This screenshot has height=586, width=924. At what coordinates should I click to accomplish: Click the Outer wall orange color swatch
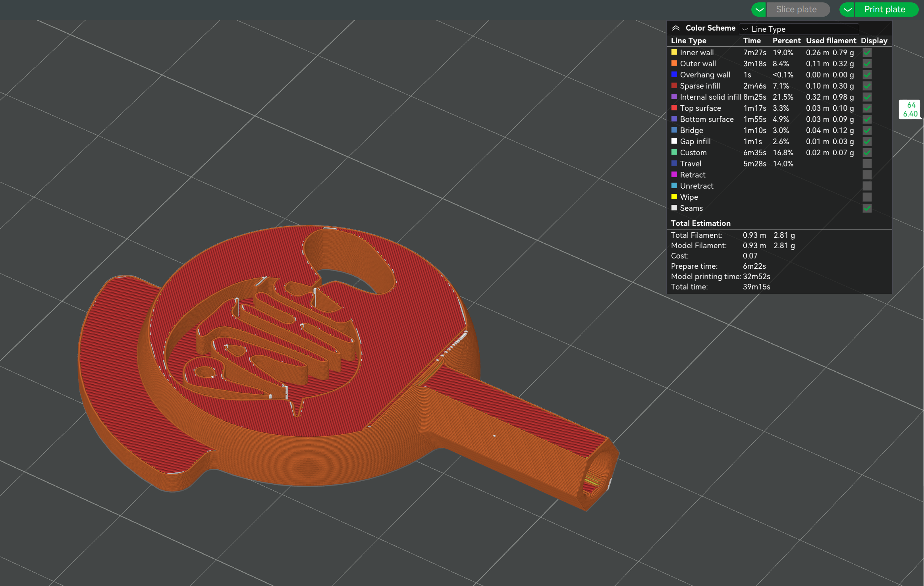(674, 63)
